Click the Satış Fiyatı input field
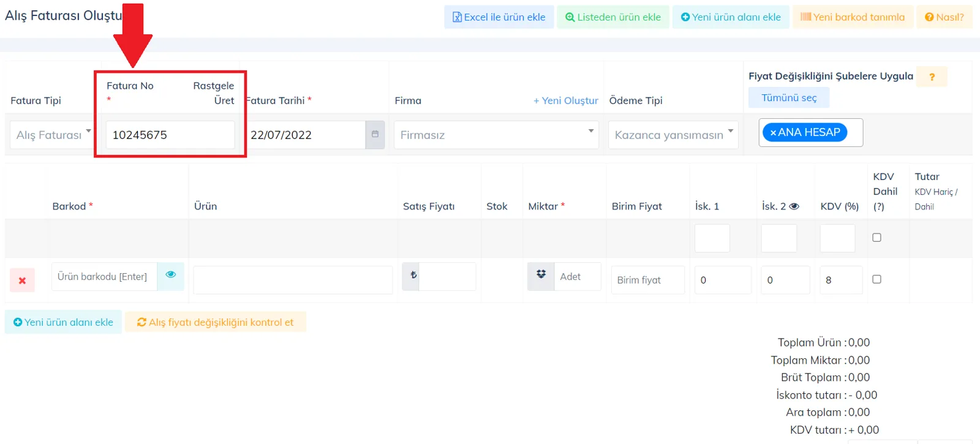980x444 pixels. tap(447, 277)
